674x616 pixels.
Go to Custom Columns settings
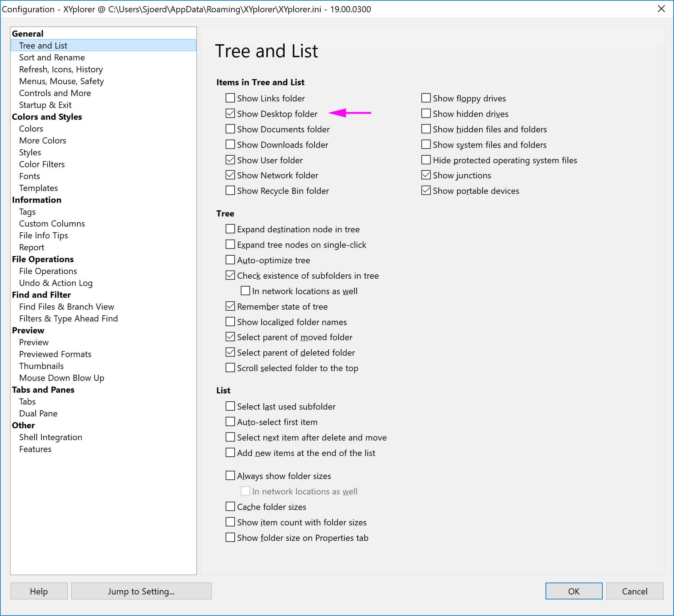(x=52, y=224)
